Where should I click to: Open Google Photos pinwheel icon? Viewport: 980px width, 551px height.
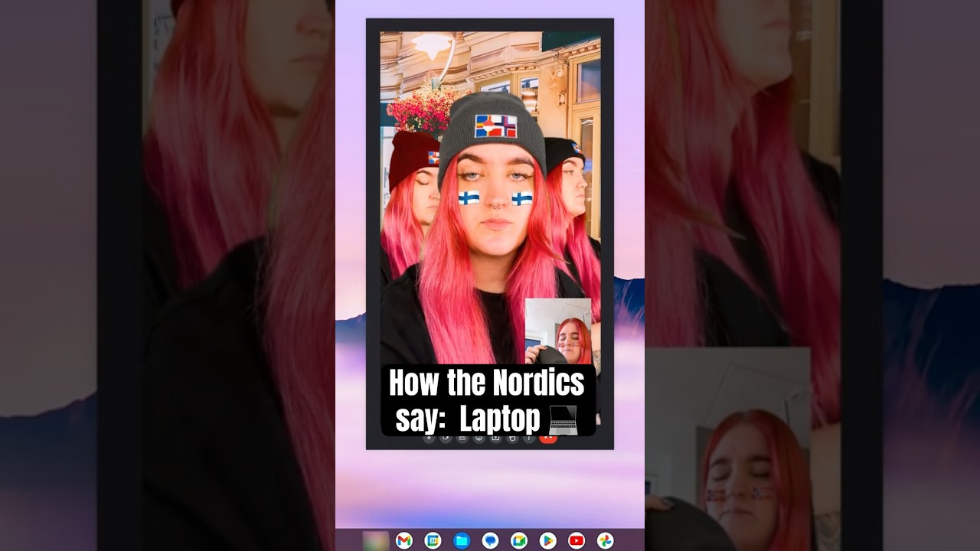tap(605, 540)
